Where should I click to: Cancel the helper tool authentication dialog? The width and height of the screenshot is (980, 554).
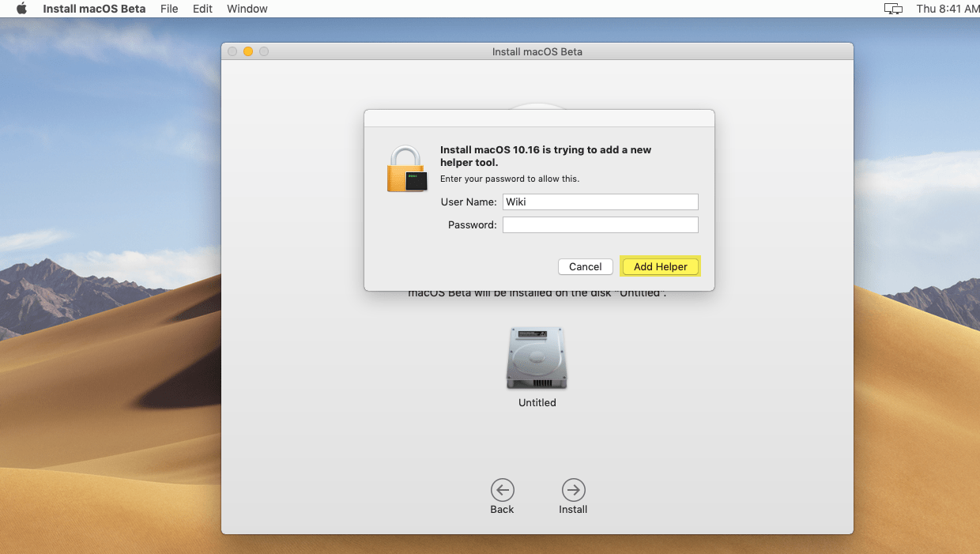tap(586, 267)
